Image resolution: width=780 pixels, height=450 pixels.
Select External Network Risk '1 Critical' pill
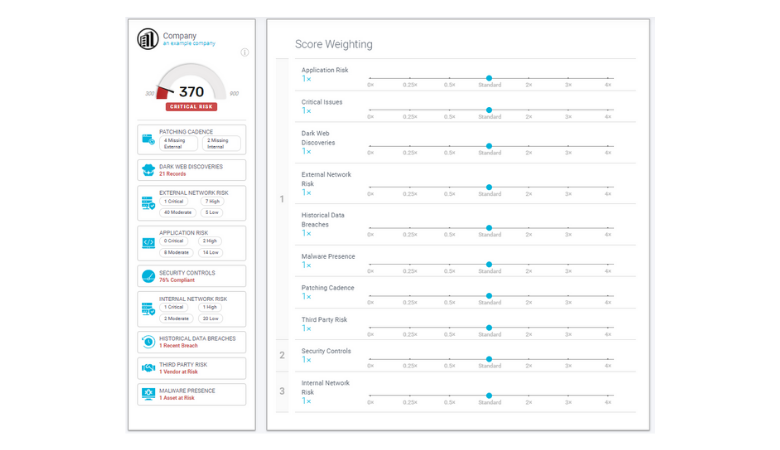(174, 201)
